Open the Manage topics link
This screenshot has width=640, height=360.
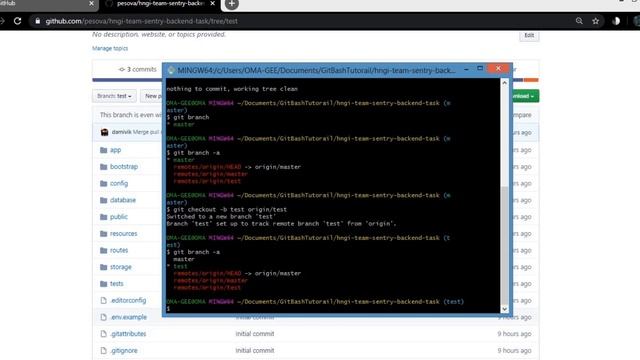[110, 48]
